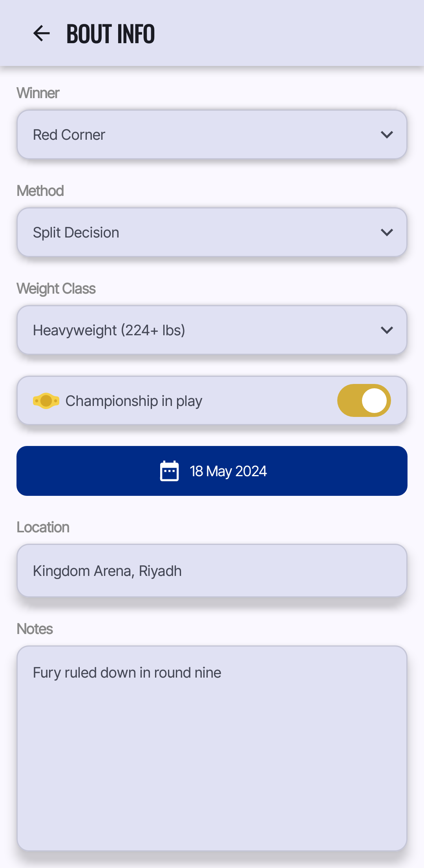This screenshot has width=424, height=868.
Task: Focus the Notes text area
Action: coord(212,748)
